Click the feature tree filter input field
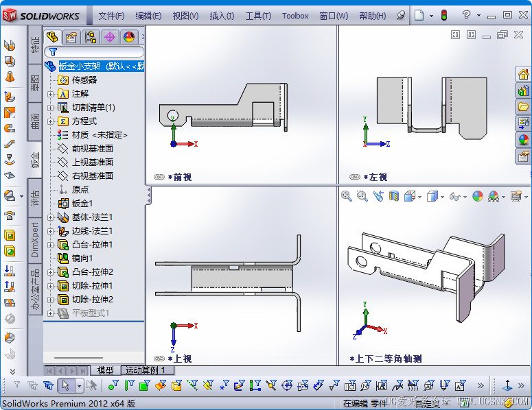 point(94,51)
